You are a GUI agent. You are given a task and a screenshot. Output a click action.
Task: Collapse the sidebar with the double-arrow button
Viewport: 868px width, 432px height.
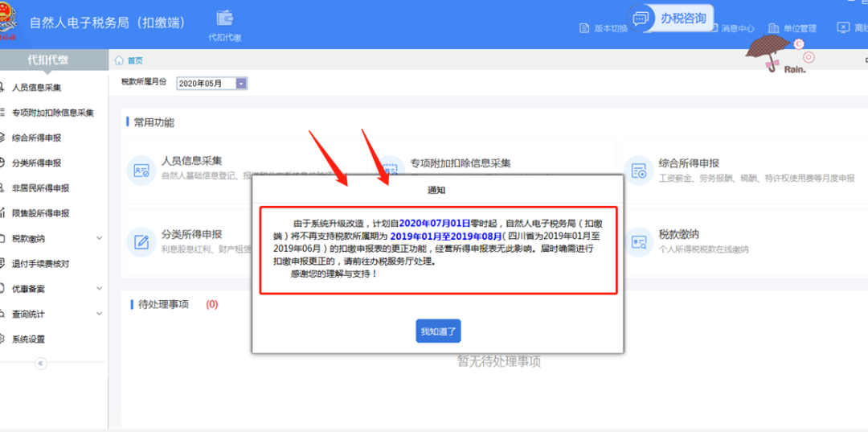coord(40,364)
